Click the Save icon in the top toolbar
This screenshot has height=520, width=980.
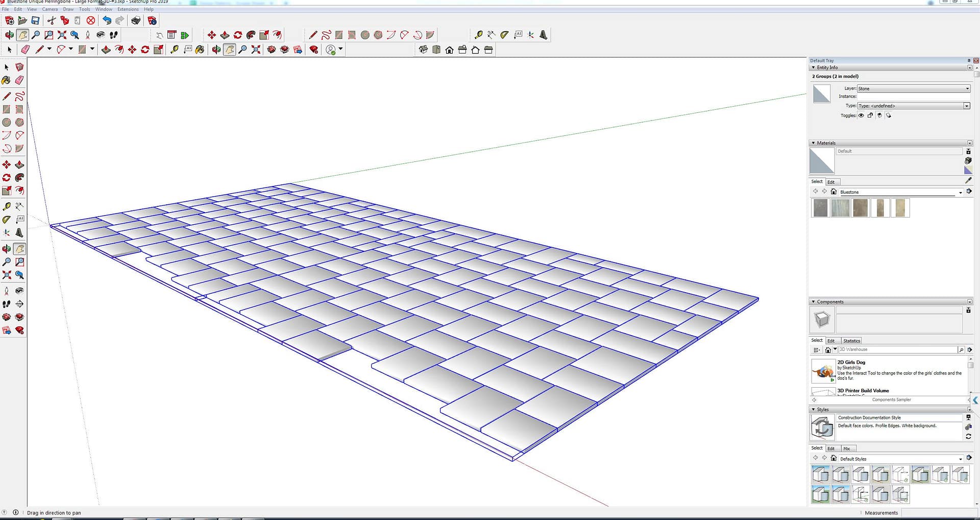35,20
